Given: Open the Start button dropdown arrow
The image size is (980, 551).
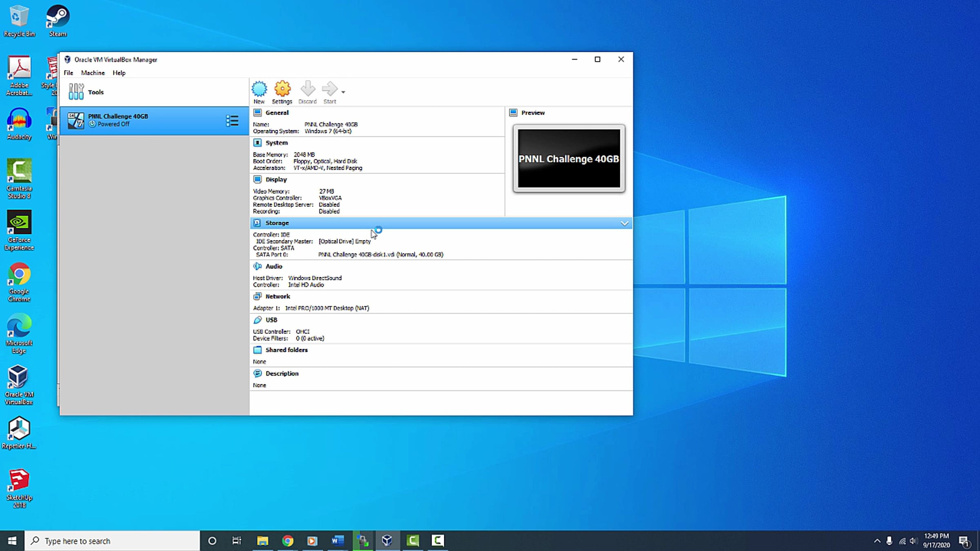Looking at the screenshot, I should click(x=343, y=92).
